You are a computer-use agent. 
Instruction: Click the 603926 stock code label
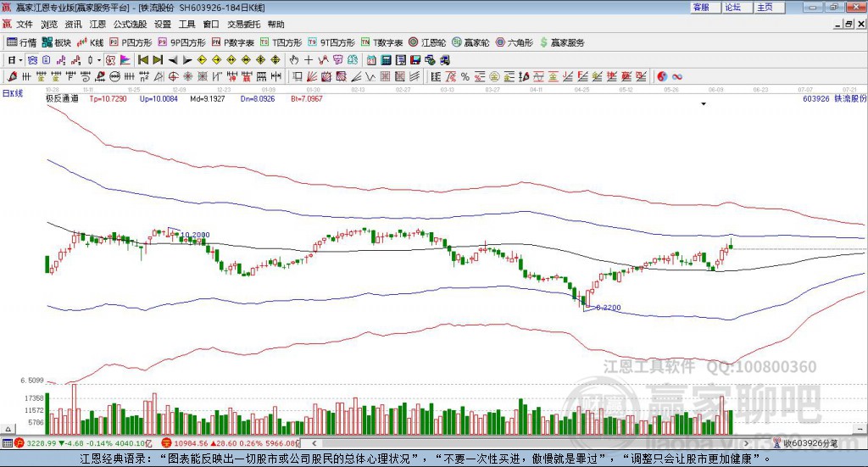816,98
